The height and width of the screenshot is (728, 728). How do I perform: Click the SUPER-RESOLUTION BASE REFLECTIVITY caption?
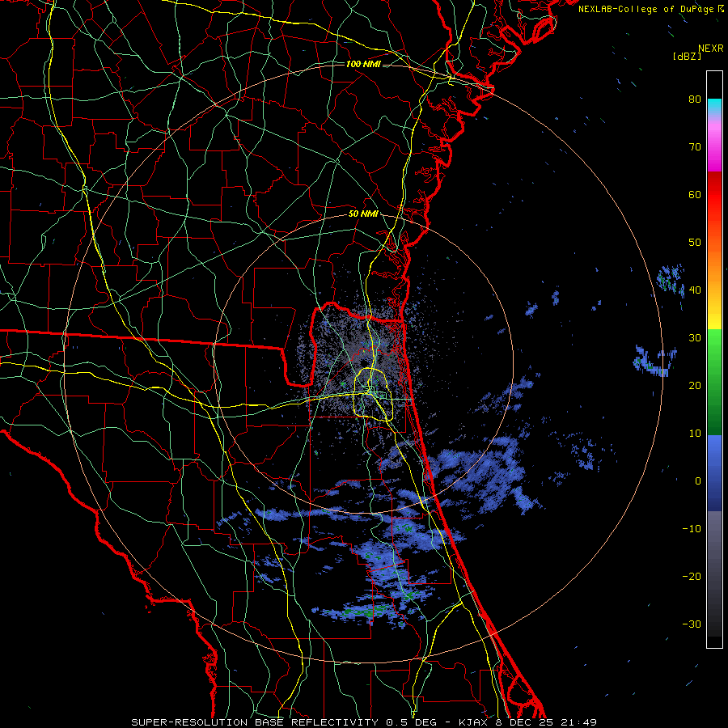tap(255, 722)
